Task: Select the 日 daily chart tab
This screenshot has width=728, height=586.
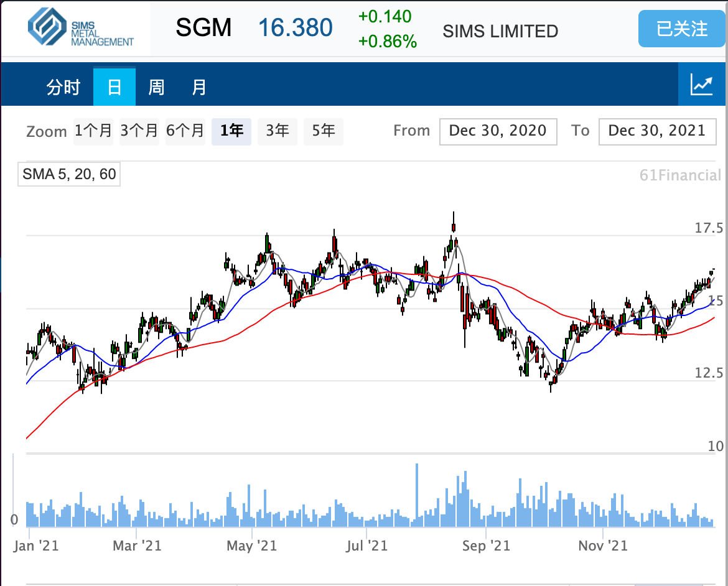Action: (114, 87)
